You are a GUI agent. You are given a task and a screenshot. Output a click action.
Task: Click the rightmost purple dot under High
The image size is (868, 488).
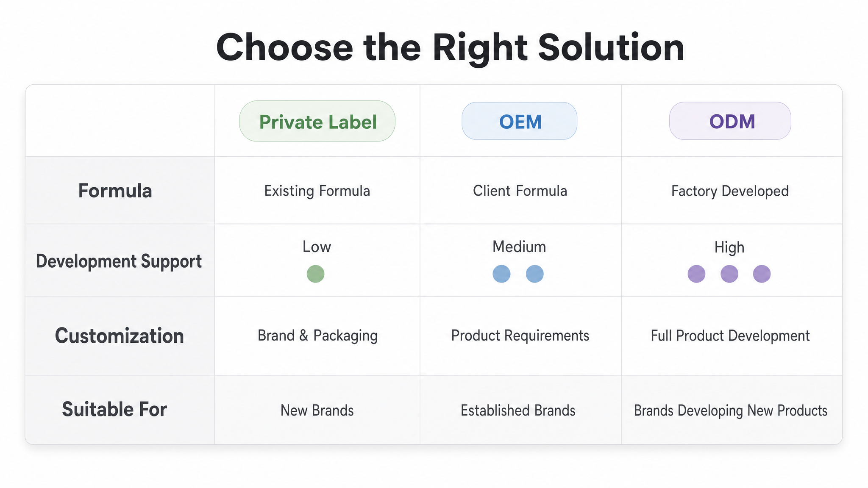tap(762, 274)
